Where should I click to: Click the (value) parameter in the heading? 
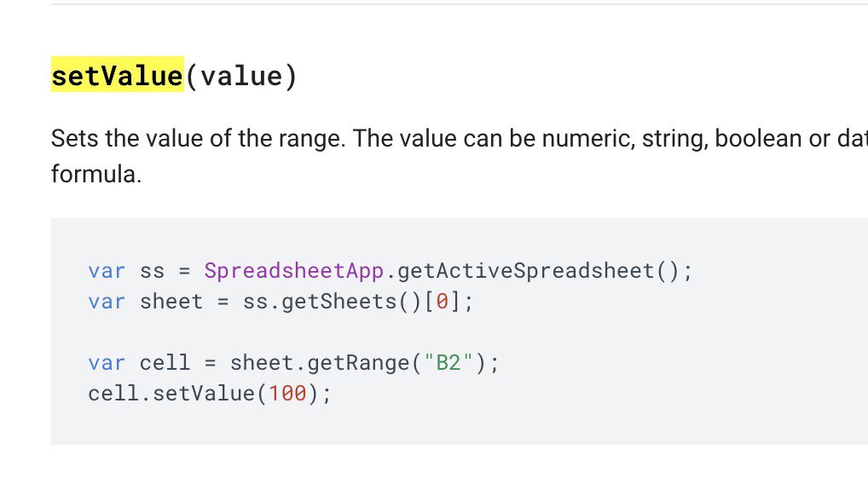241,77
